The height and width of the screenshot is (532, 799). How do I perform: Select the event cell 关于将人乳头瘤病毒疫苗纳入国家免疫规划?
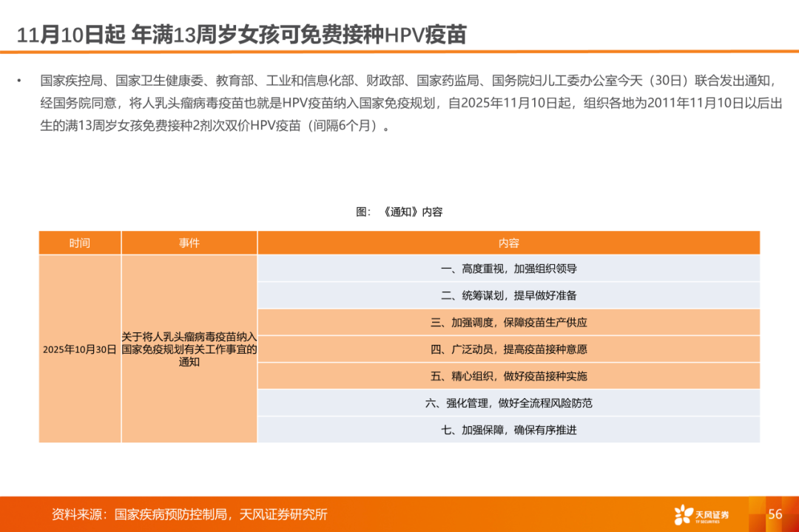coord(189,349)
